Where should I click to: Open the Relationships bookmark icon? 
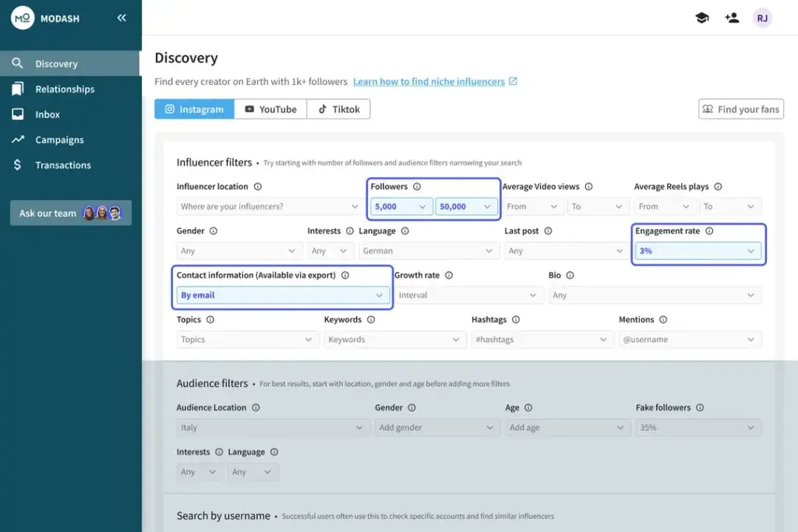pos(17,89)
